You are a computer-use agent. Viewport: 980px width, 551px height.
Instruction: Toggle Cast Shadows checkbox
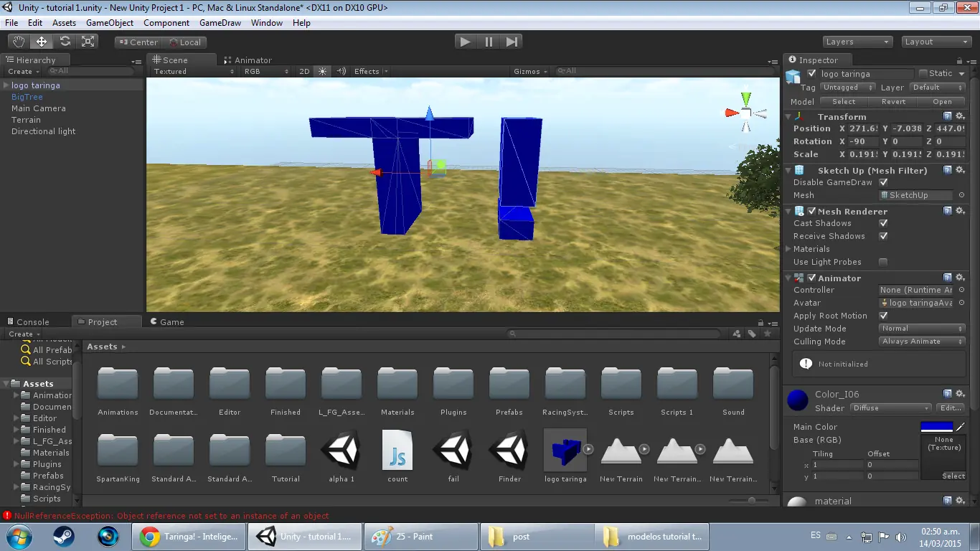(x=883, y=223)
